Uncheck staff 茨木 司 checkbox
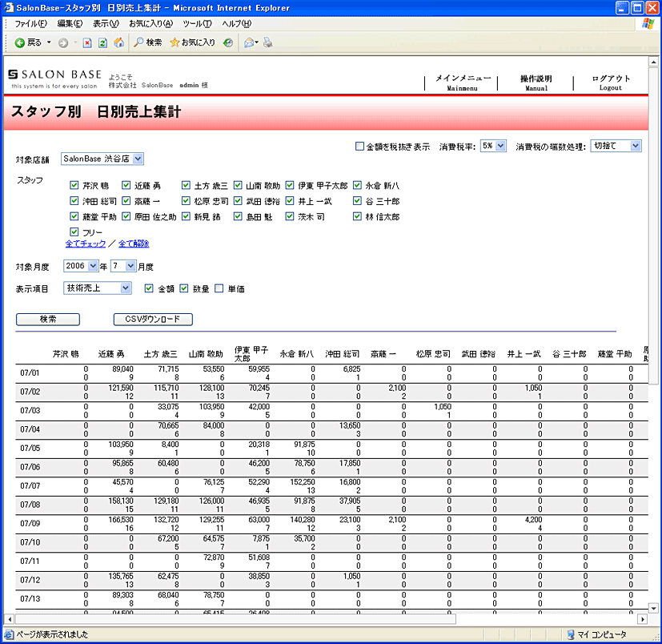The image size is (662, 644). point(289,216)
